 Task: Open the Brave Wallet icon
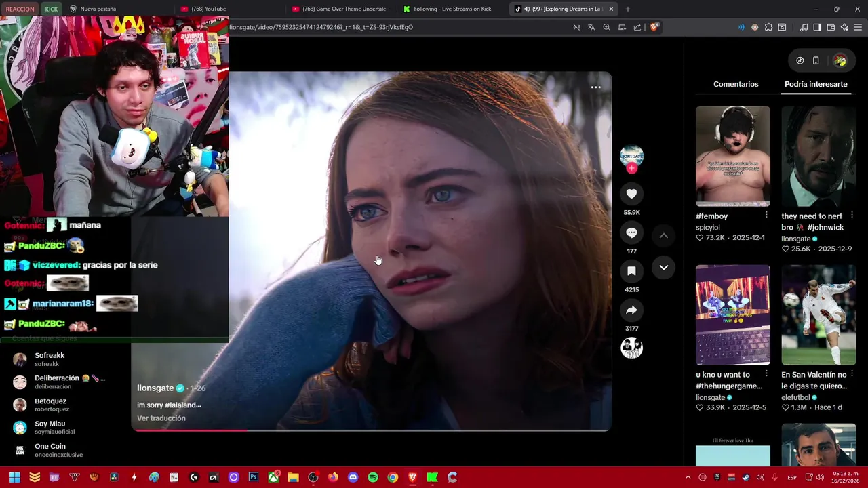click(x=831, y=27)
